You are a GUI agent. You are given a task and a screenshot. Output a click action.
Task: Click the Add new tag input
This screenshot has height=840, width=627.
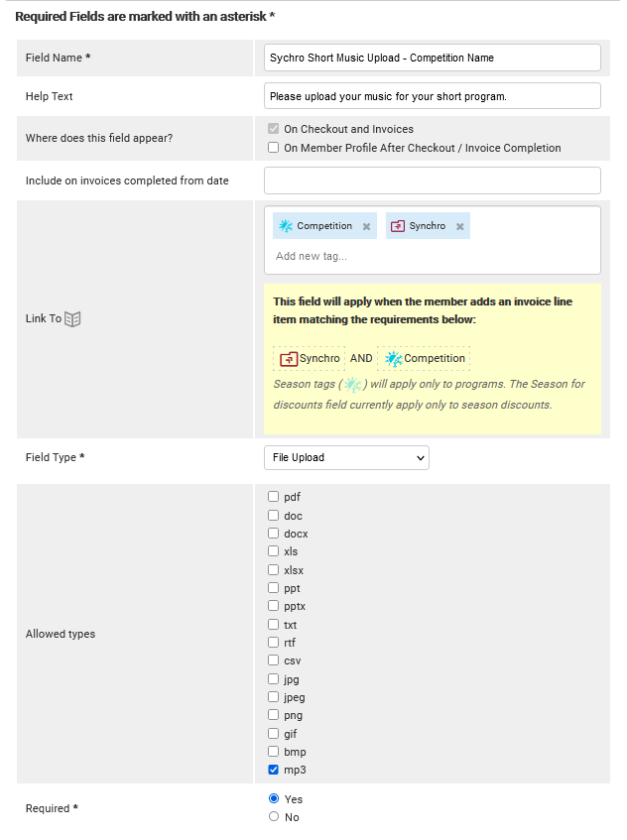pos(397,256)
